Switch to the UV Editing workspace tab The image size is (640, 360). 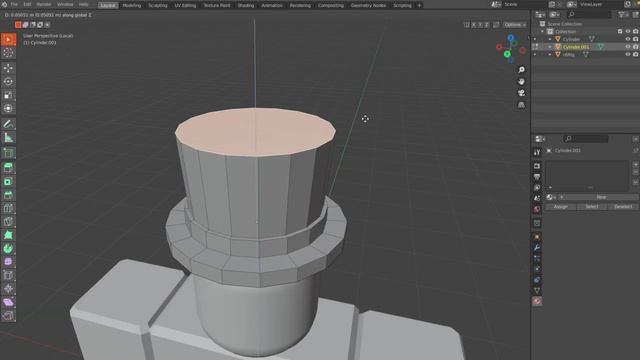pyautogui.click(x=185, y=5)
